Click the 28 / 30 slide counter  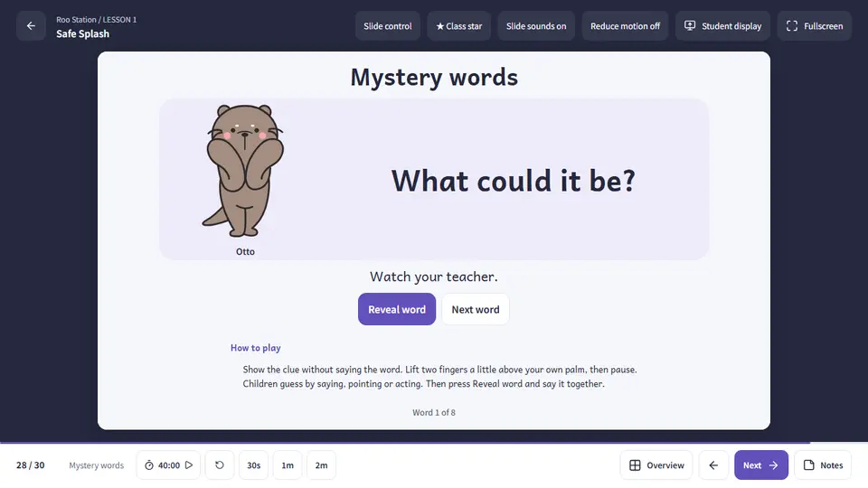tap(31, 465)
